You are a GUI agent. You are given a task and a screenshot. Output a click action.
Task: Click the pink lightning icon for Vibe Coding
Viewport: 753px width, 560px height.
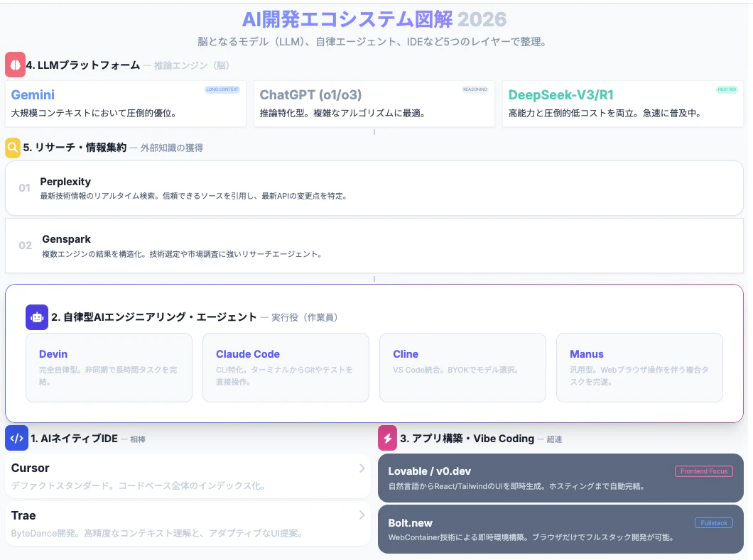coord(388,438)
